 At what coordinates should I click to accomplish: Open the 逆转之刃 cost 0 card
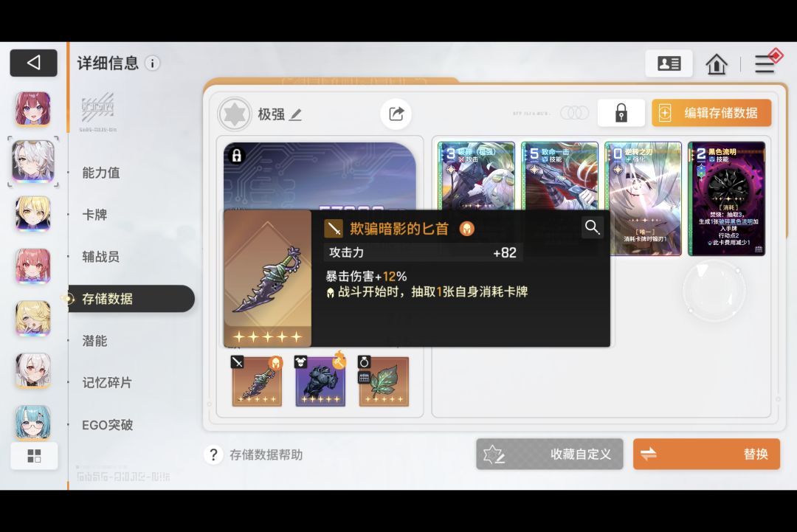click(643, 198)
